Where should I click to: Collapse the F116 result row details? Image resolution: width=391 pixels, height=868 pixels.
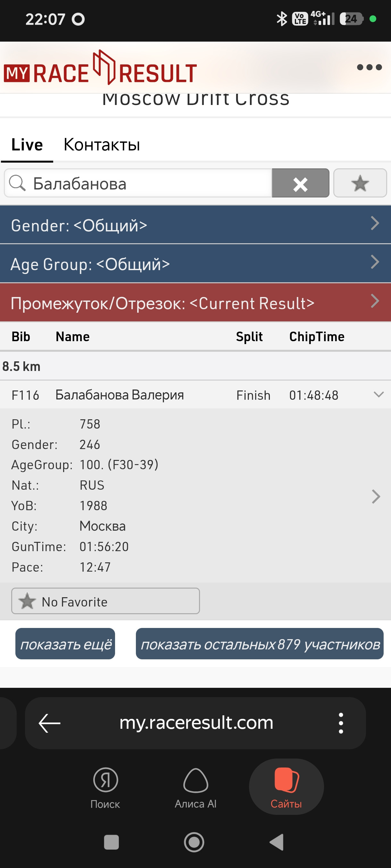point(379,395)
